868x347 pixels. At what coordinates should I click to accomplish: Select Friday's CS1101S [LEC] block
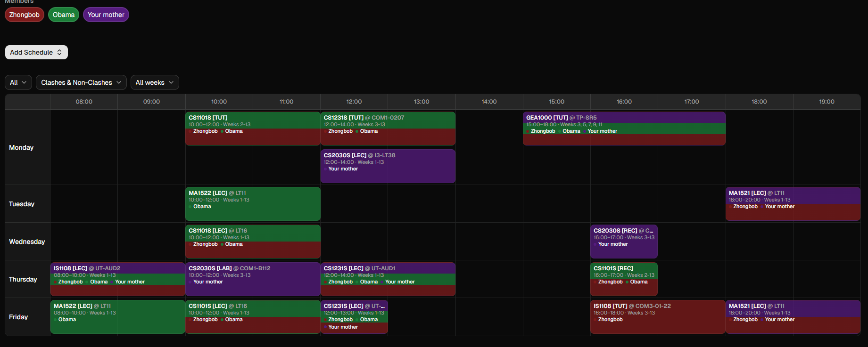[x=253, y=317]
